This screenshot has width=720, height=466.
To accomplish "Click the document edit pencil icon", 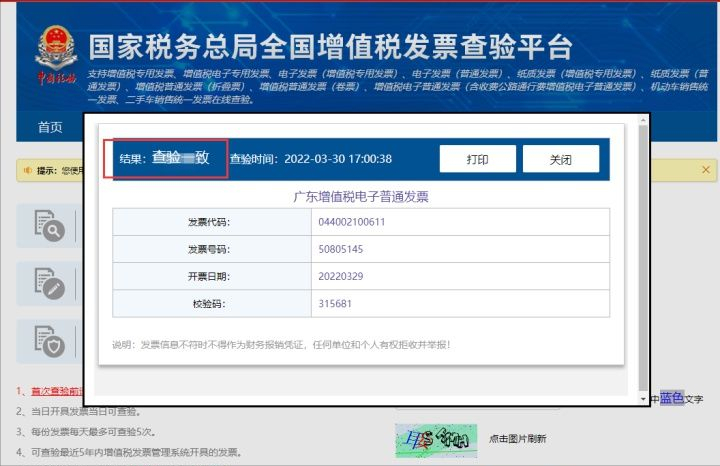I will coord(49,283).
